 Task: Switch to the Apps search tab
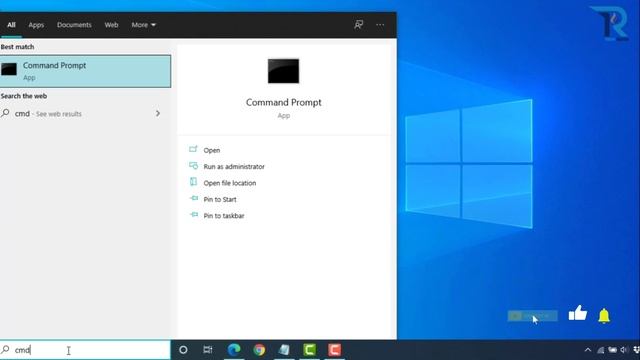[36, 25]
